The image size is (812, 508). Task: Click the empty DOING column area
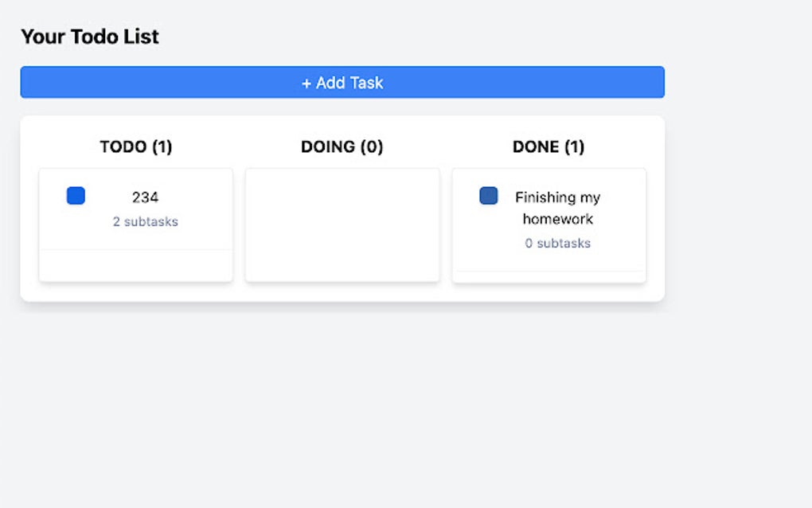click(342, 224)
